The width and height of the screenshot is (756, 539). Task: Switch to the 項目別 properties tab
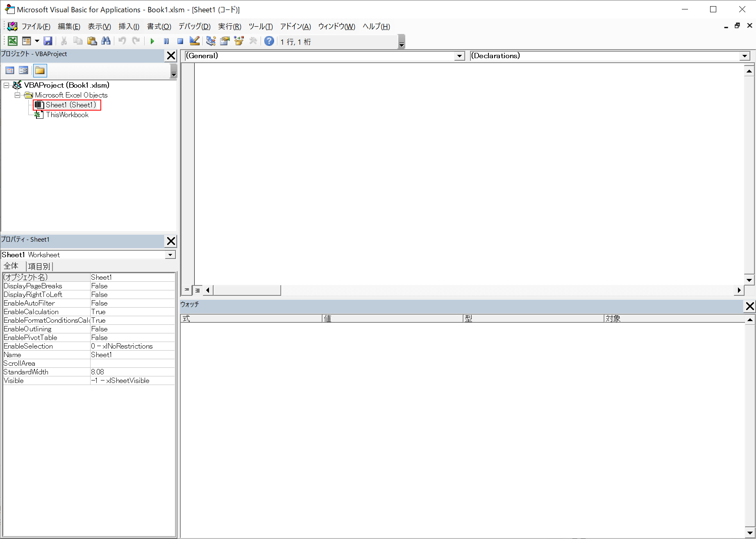(x=39, y=266)
